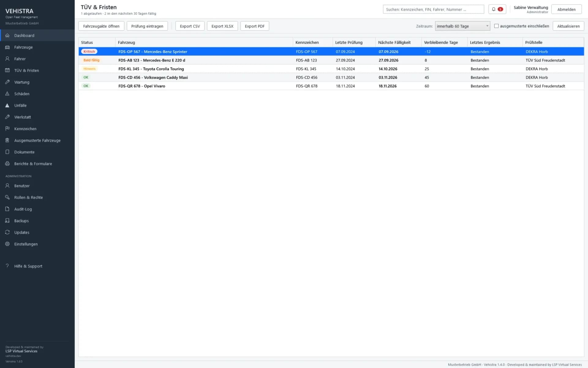Click the Fahrer person icon
Screen dimensions: 588x368
pos(7,59)
